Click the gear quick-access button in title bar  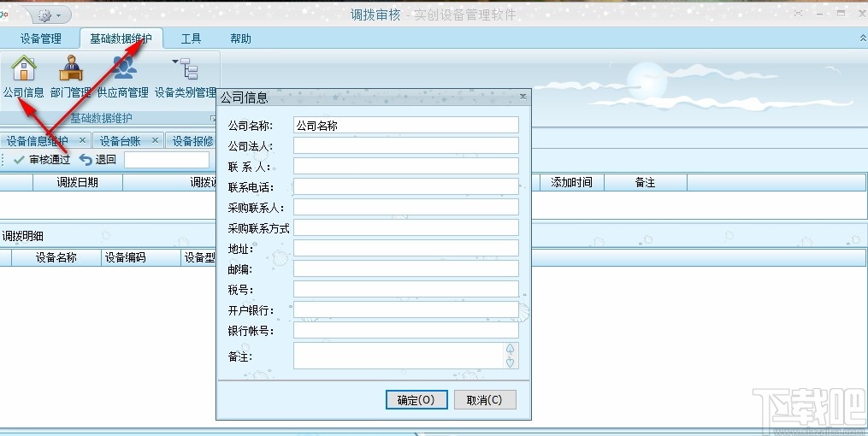pyautogui.click(x=50, y=15)
